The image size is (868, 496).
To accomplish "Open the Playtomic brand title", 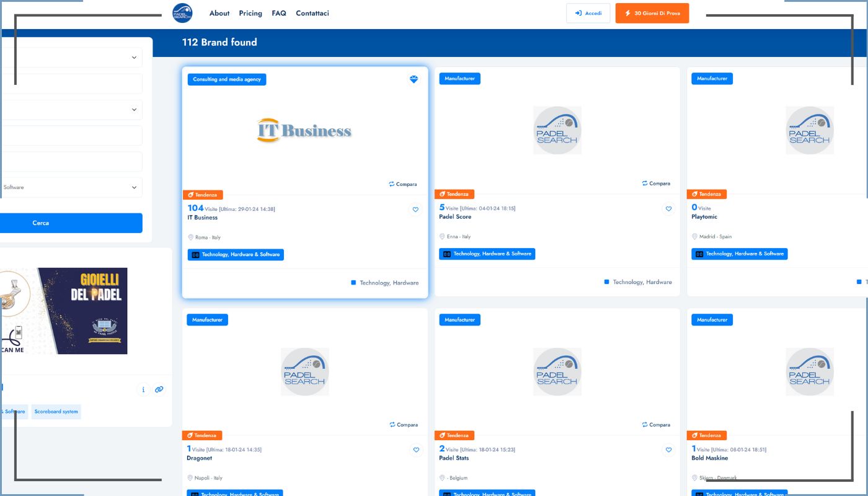I will click(704, 217).
